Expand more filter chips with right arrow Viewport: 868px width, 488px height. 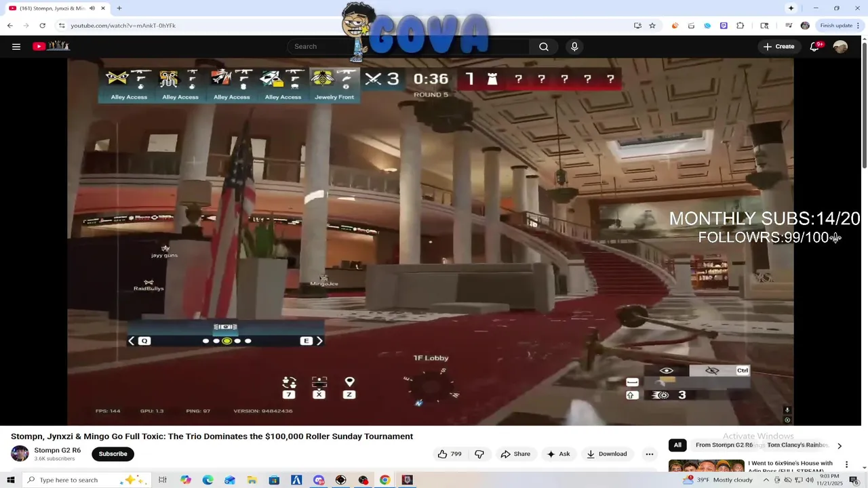click(x=840, y=446)
